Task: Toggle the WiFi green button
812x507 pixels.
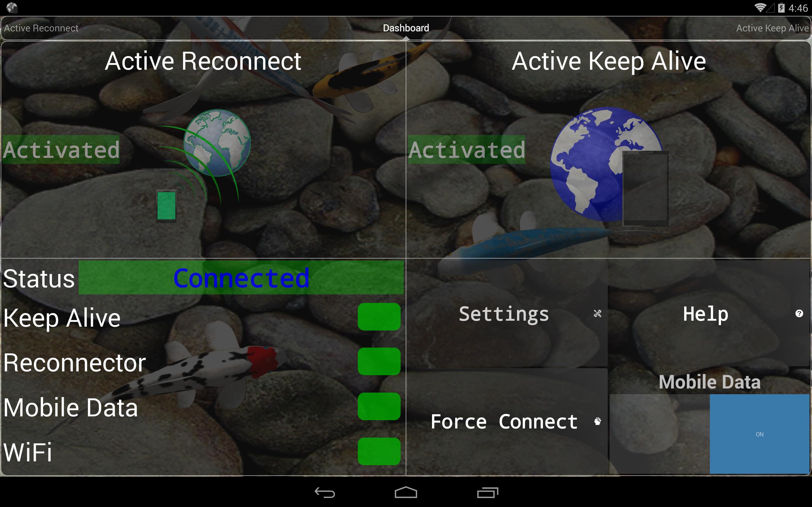Action: [379, 451]
